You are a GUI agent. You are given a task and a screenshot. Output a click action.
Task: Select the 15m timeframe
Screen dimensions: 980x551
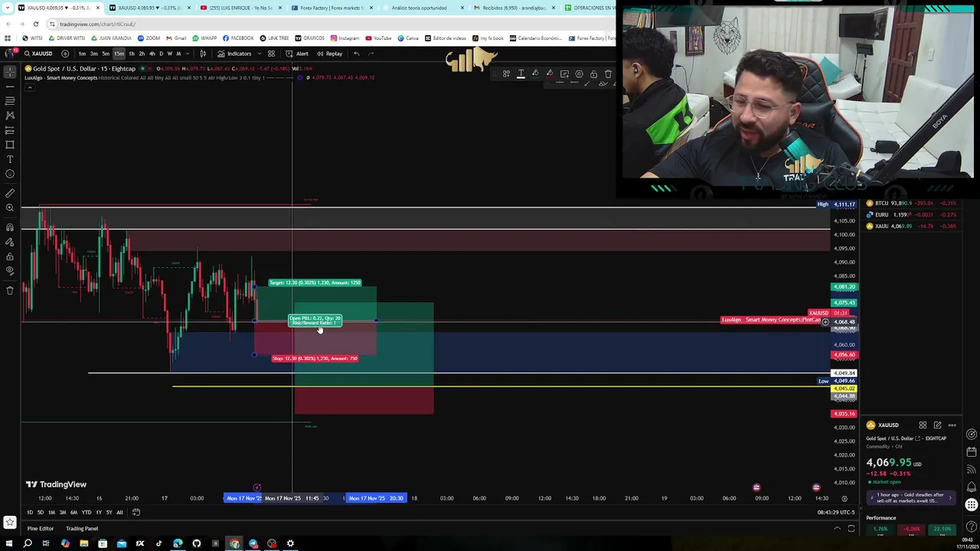click(119, 54)
